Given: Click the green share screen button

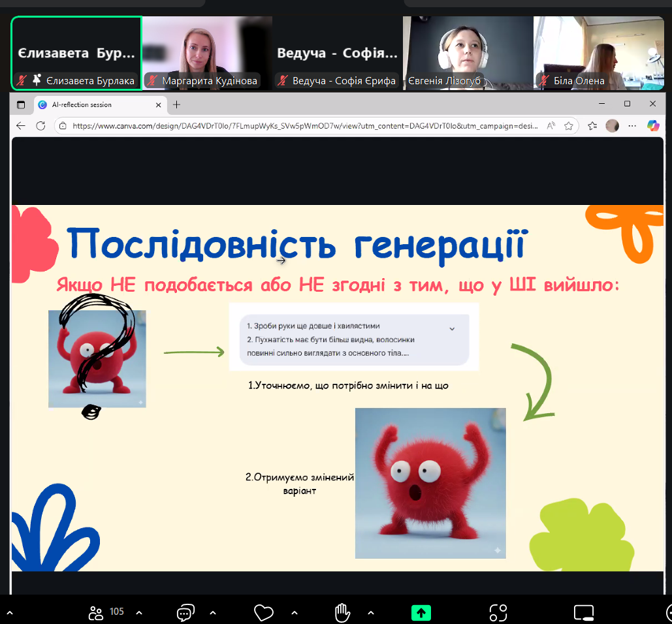Looking at the screenshot, I should click(x=421, y=612).
